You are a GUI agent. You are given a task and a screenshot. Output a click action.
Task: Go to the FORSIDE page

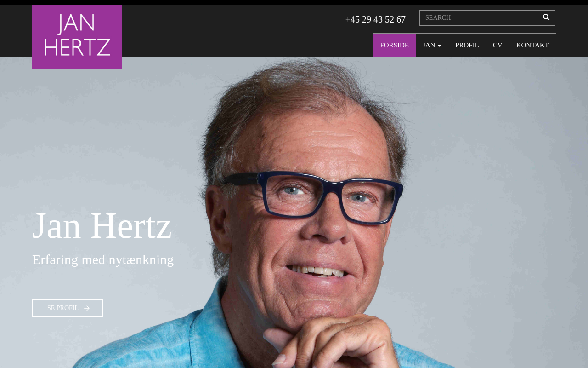click(x=394, y=45)
